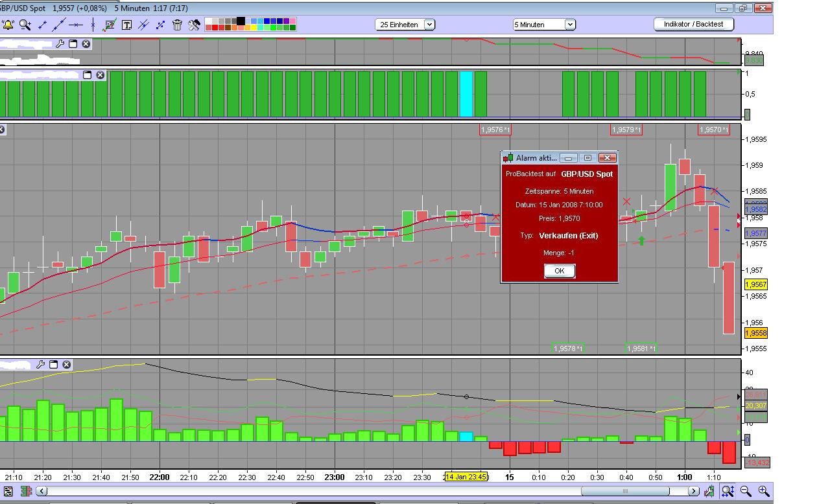Click the chart list icon at bottom-left
This screenshot has height=504, width=830.
pyautogui.click(x=8, y=492)
